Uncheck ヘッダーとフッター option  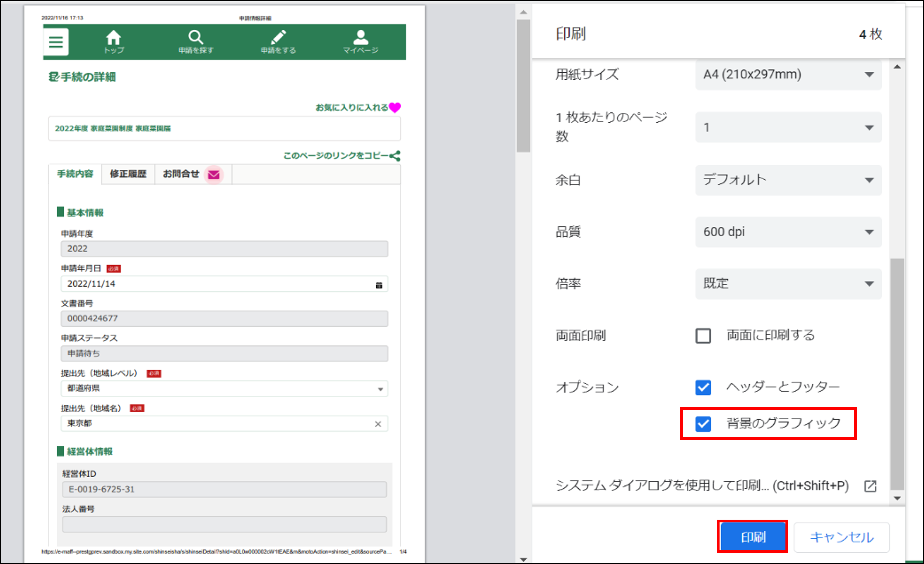point(703,388)
